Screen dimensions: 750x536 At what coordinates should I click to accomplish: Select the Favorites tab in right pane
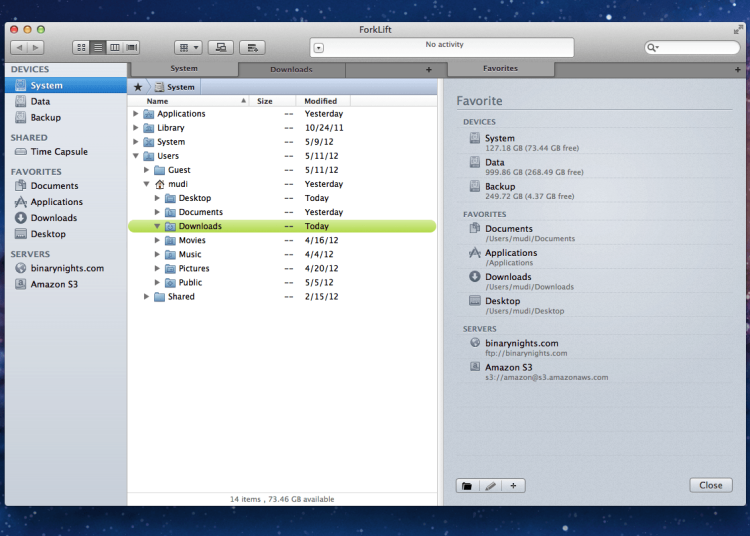tap(500, 69)
